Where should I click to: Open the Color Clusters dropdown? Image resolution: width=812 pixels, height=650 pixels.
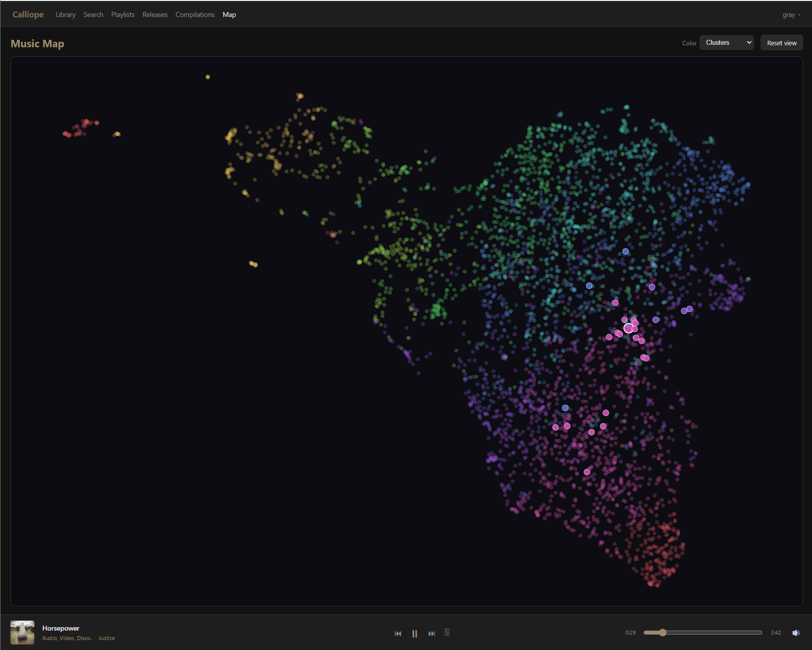pyautogui.click(x=726, y=43)
